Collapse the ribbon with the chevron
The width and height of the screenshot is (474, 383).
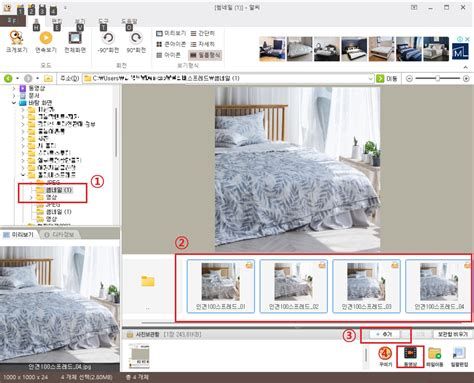point(466,67)
